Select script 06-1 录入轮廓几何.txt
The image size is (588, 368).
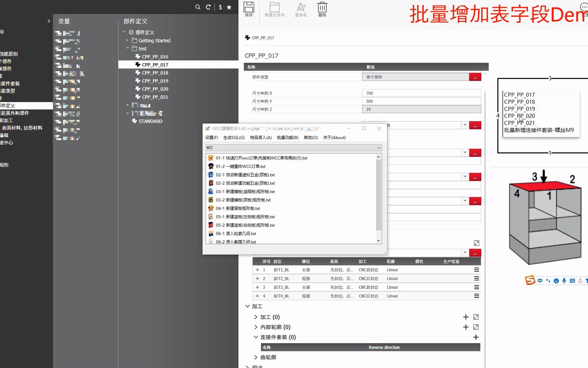click(236, 233)
